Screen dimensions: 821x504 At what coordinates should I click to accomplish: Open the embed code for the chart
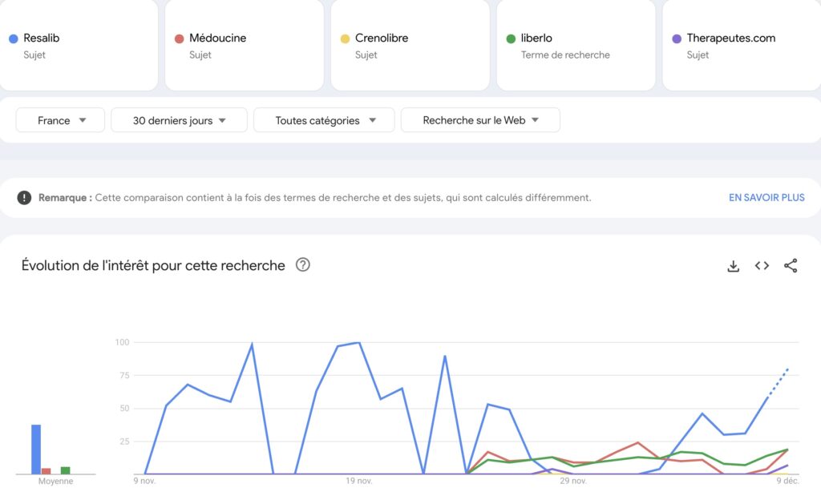[762, 265]
